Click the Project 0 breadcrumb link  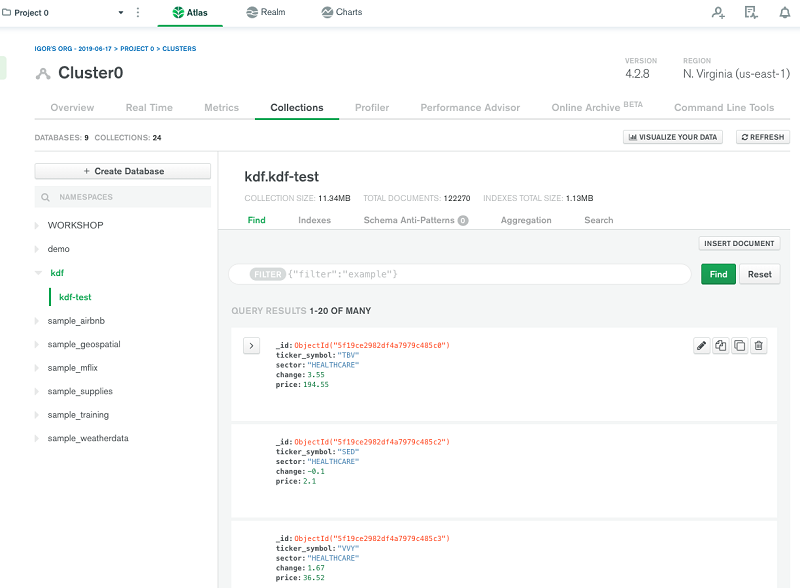[137, 48]
